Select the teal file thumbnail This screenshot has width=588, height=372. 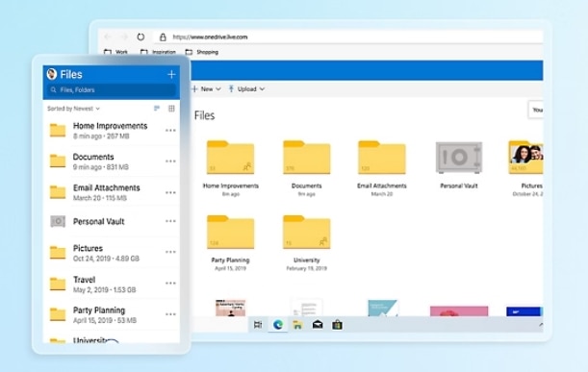pyautogui.click(x=382, y=308)
